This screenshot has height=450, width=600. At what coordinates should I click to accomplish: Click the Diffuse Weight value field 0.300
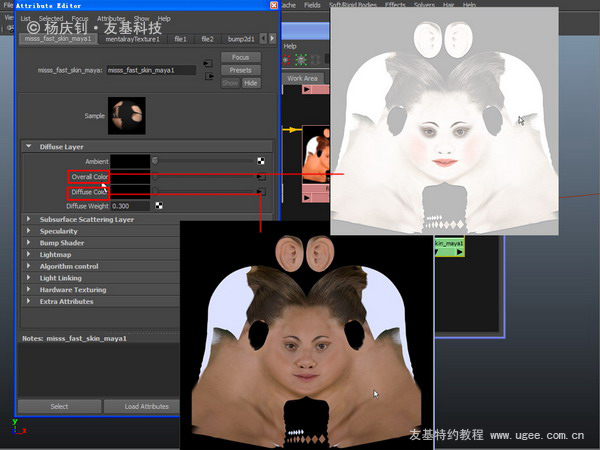(130, 206)
